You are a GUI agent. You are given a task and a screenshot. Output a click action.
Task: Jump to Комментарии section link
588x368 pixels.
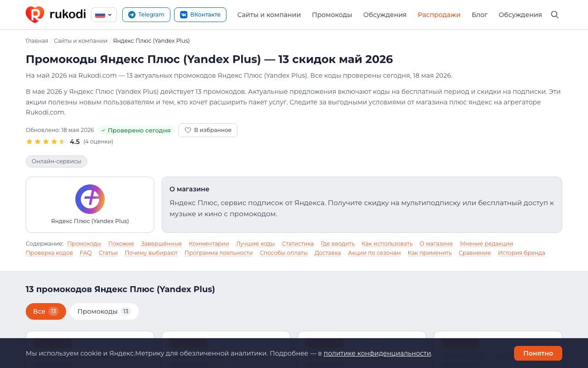[x=209, y=244]
